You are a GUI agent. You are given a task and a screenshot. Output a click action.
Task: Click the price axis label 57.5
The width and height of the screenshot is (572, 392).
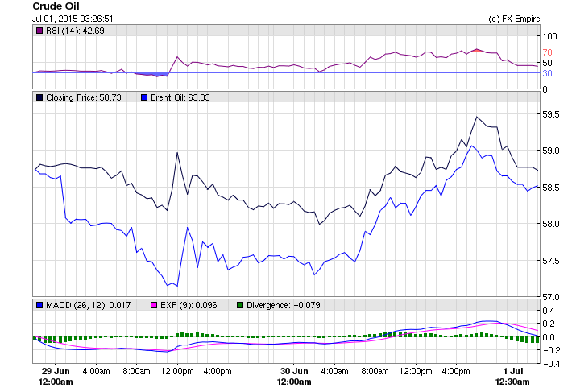coord(551,261)
